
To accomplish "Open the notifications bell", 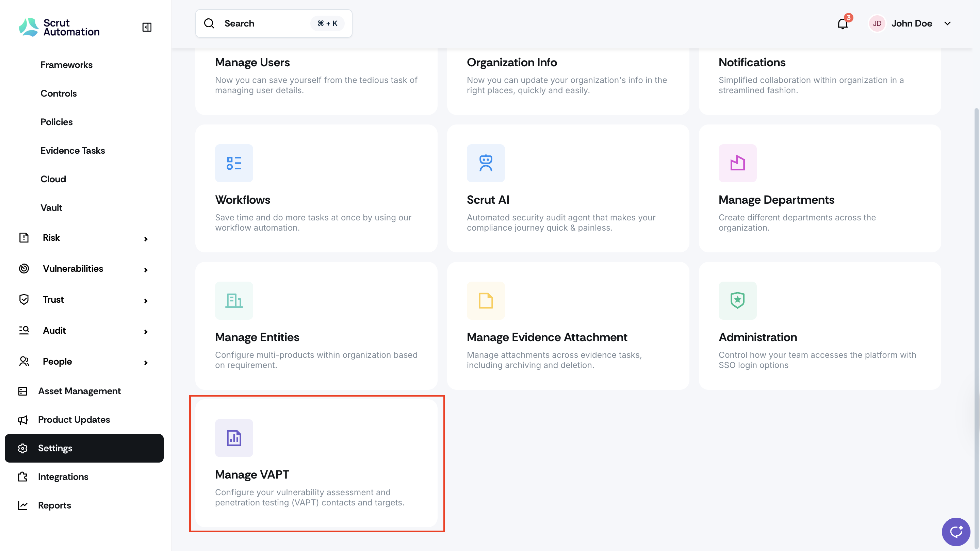I will point(843,23).
